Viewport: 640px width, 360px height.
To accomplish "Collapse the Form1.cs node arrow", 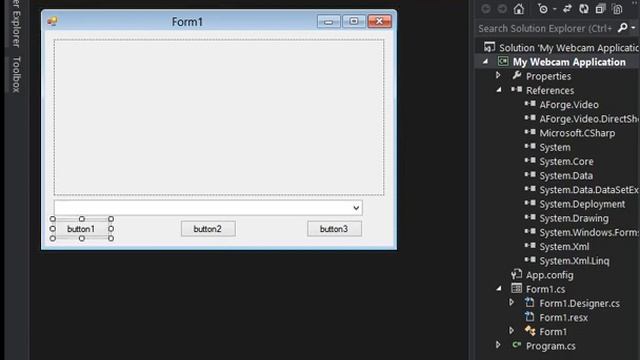I will (499, 289).
